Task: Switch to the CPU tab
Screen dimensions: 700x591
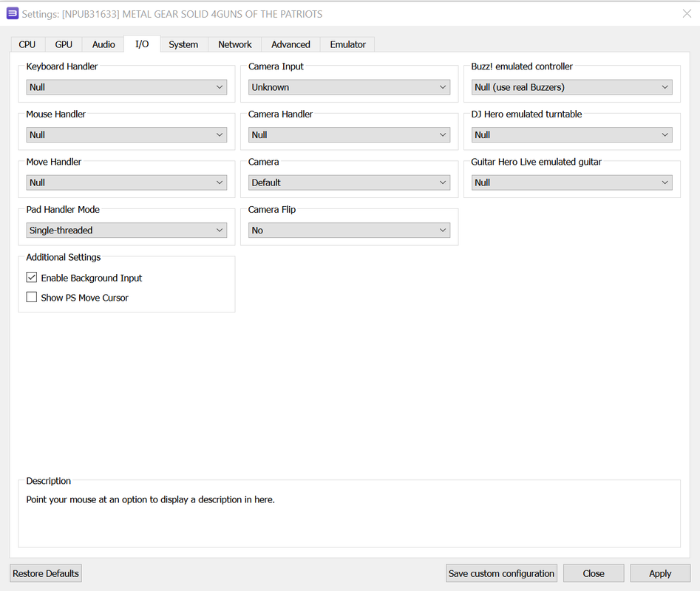Action: coord(27,44)
